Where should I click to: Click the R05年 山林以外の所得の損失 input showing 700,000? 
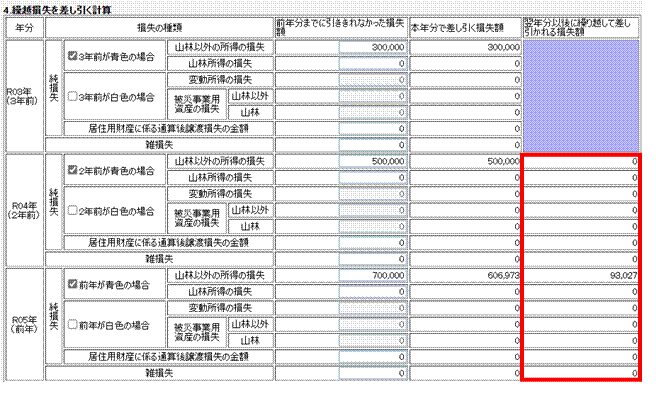[x=373, y=276]
